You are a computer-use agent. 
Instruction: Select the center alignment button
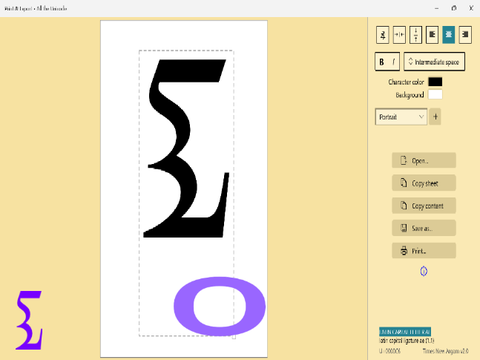tap(449, 35)
